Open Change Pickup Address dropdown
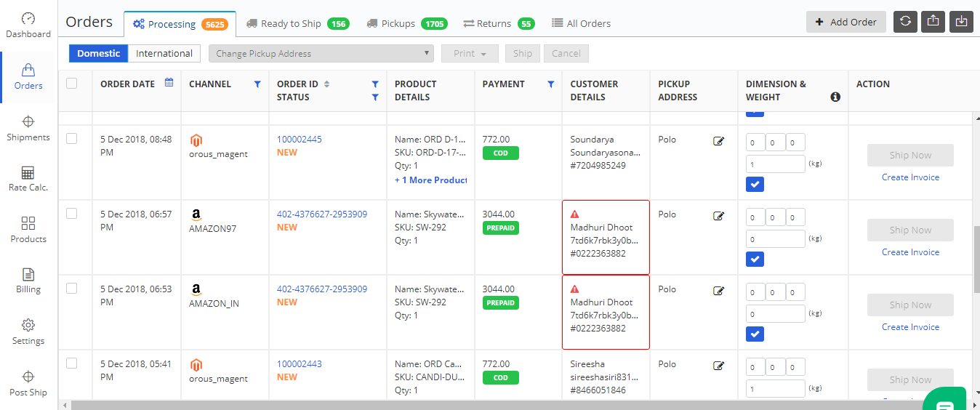The height and width of the screenshot is (410, 980). pos(321,53)
